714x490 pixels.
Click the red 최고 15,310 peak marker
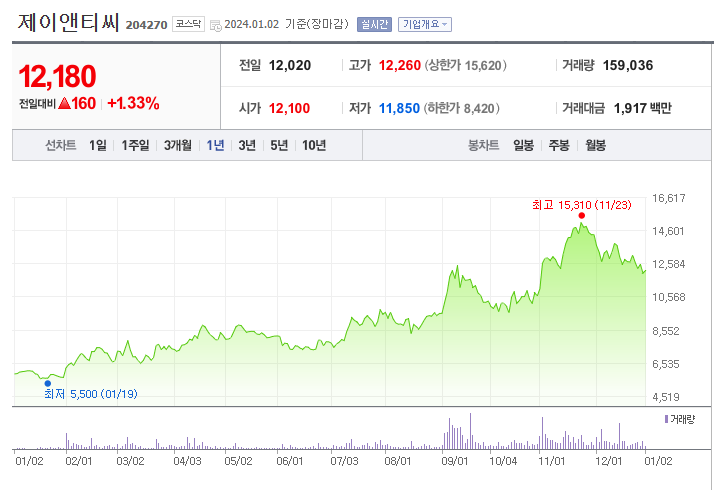581,215
